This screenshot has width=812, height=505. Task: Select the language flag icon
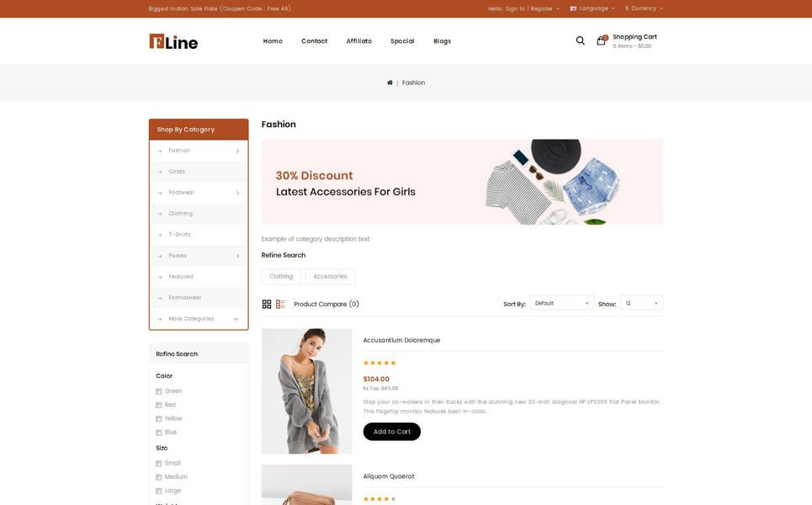click(573, 8)
